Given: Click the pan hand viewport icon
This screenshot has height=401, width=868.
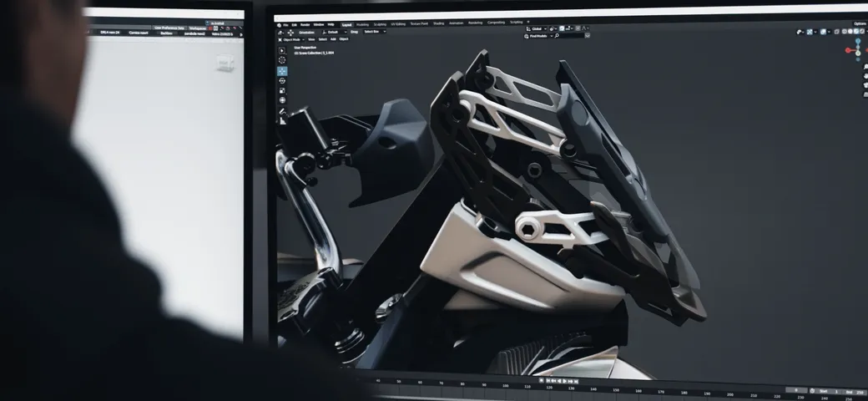Looking at the screenshot, I should point(865,75).
